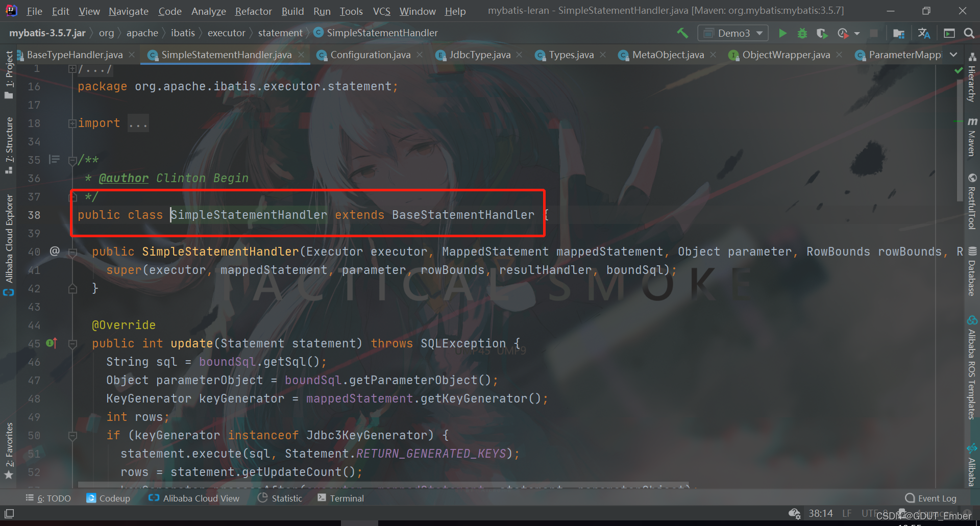The width and height of the screenshot is (980, 526).
Task: Click the Build project hammer icon
Action: (682, 33)
